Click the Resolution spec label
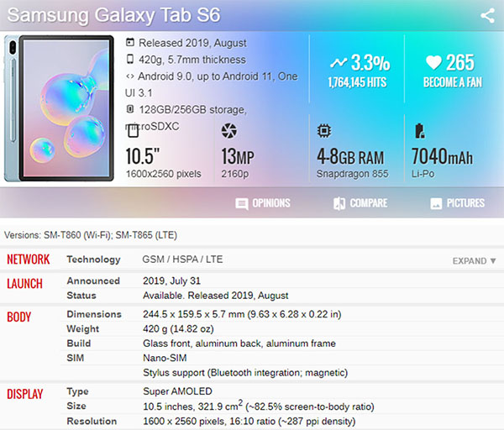Image resolution: width=504 pixels, height=430 pixels. click(92, 421)
